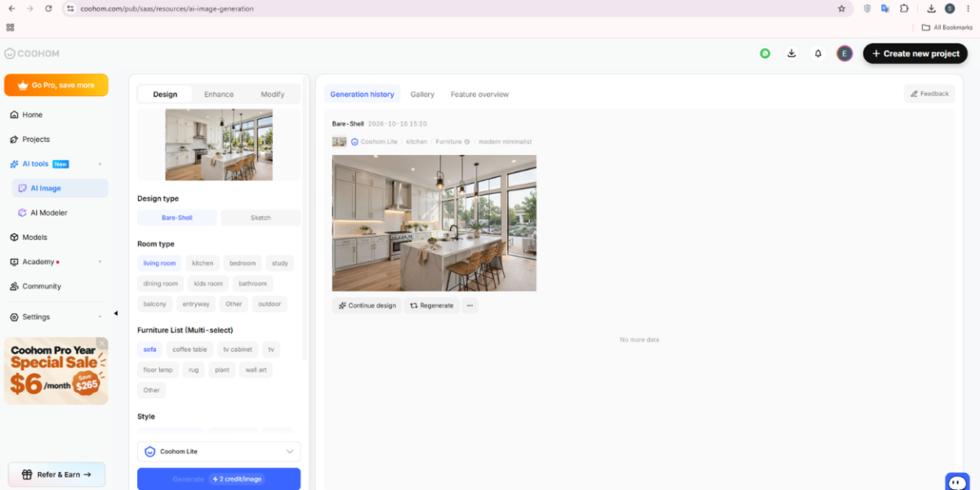Image resolution: width=980 pixels, height=490 pixels.
Task: Open the Coohom Lite model dropdown
Action: pyautogui.click(x=219, y=452)
